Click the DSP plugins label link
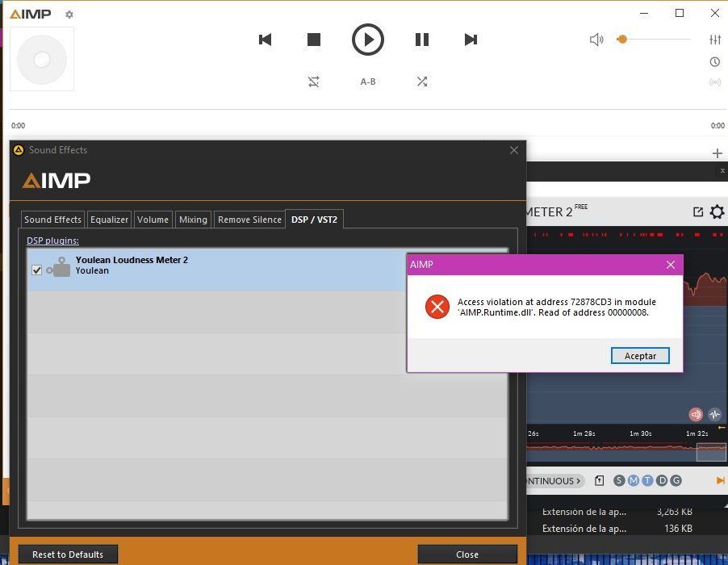 (52, 241)
